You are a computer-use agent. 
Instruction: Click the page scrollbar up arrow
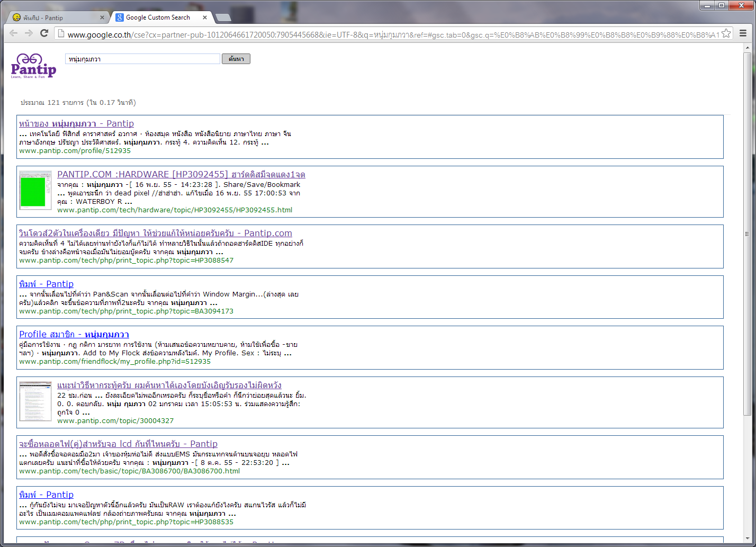pos(747,48)
